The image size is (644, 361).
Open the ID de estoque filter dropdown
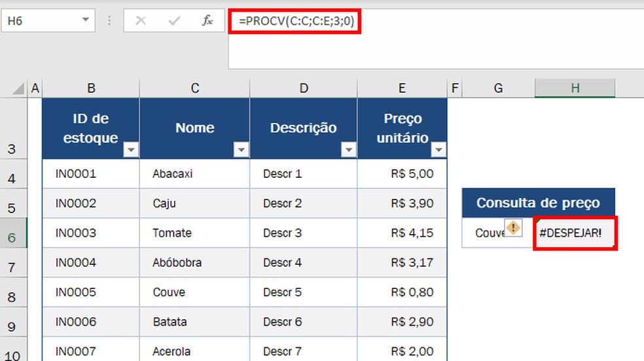point(131,150)
